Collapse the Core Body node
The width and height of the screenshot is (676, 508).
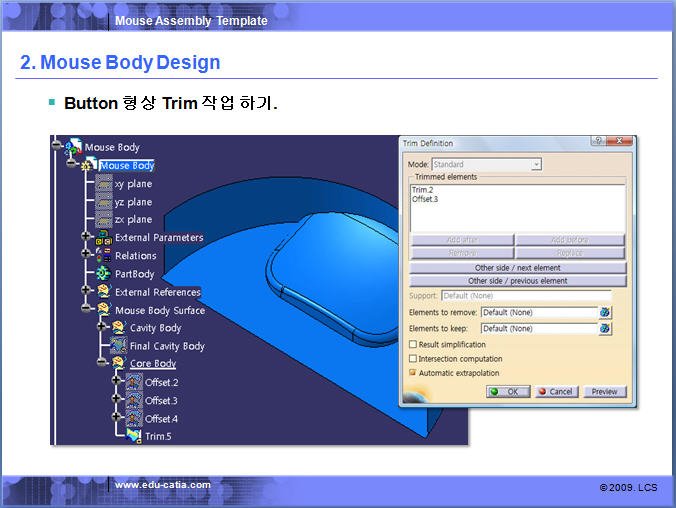tap(101, 364)
